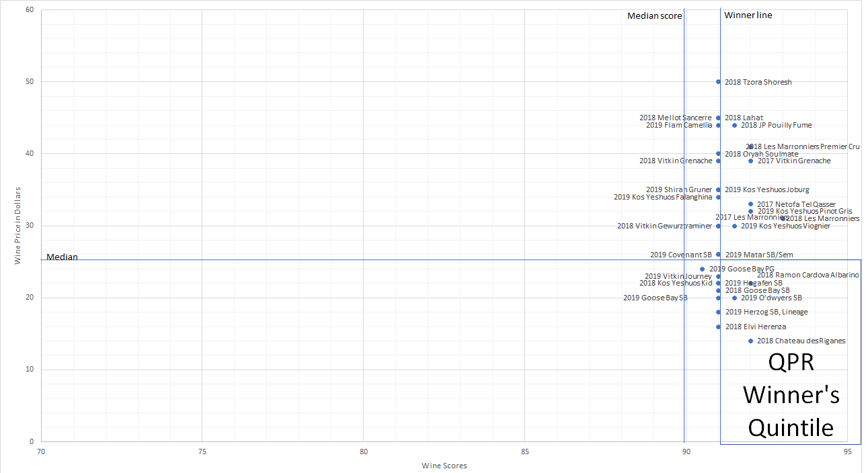
Task: Click the 2018 Chateau des Riganes data point
Action: 750,341
